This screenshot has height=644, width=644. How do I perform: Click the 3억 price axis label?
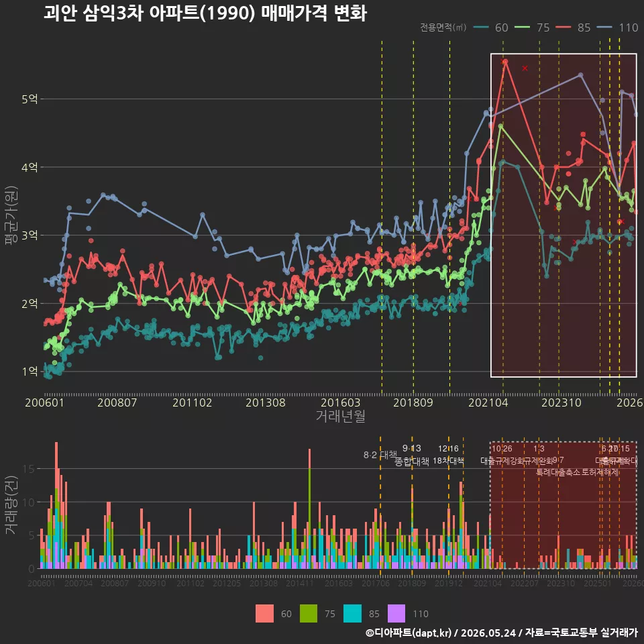tap(30, 235)
